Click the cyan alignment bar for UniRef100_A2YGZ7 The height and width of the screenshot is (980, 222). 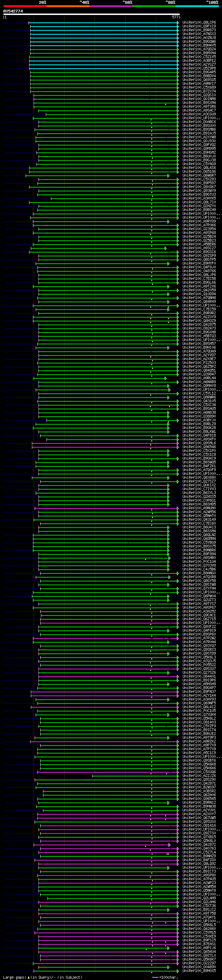point(104,65)
